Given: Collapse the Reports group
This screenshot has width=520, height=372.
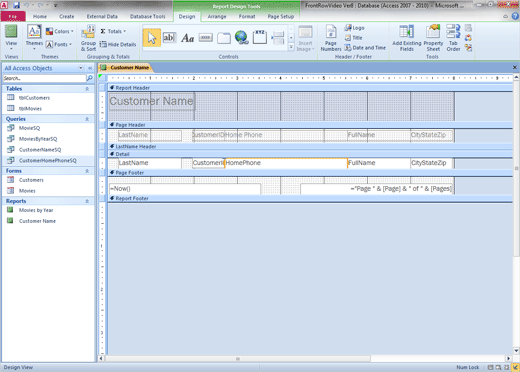Looking at the screenshot, I should (x=87, y=201).
